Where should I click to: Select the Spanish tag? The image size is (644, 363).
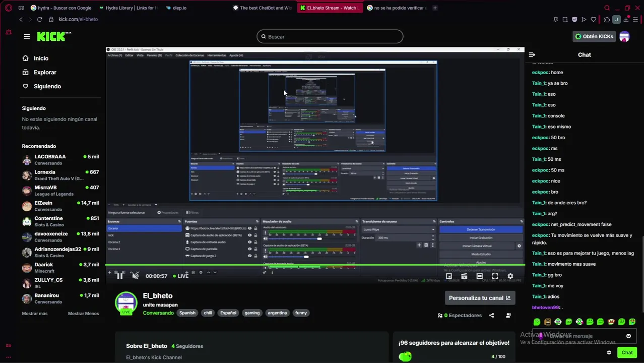[187, 313]
